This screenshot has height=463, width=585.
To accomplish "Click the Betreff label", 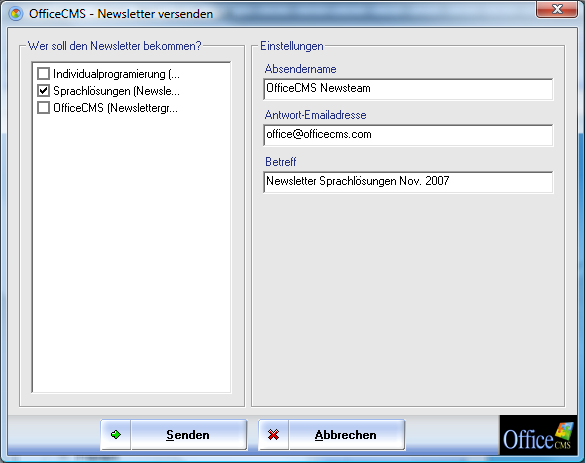I will pyautogui.click(x=281, y=162).
